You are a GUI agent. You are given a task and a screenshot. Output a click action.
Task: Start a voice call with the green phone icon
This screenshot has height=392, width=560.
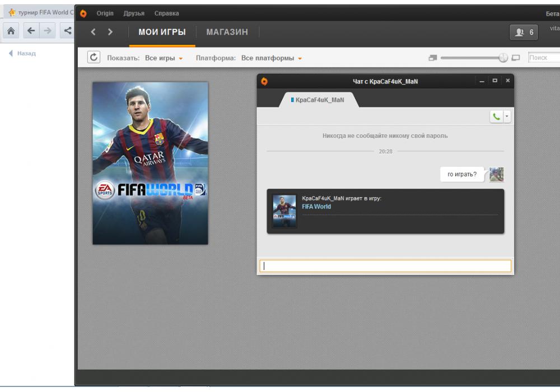tap(496, 116)
